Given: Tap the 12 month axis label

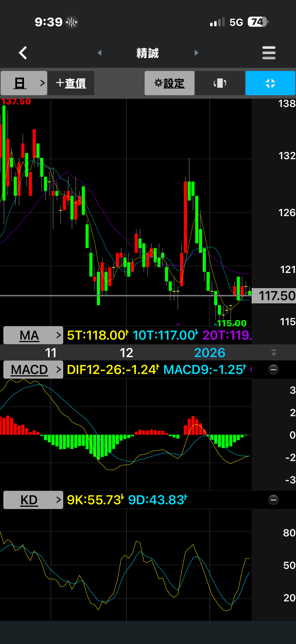Looking at the screenshot, I should click(126, 353).
